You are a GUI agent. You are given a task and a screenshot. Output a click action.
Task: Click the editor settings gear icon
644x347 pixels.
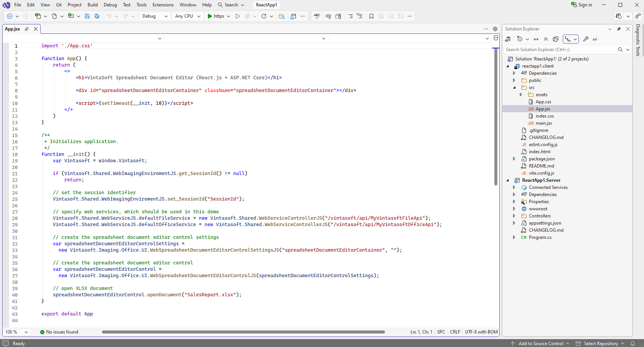point(495,29)
